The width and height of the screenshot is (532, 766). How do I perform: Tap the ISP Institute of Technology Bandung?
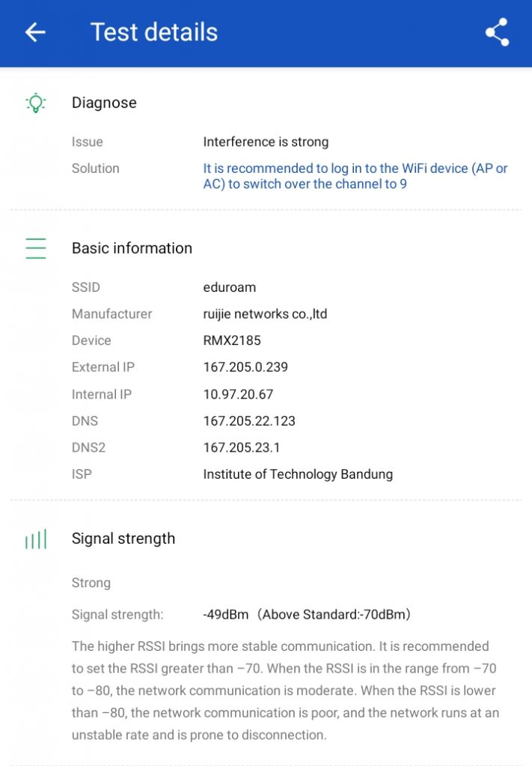(x=298, y=474)
